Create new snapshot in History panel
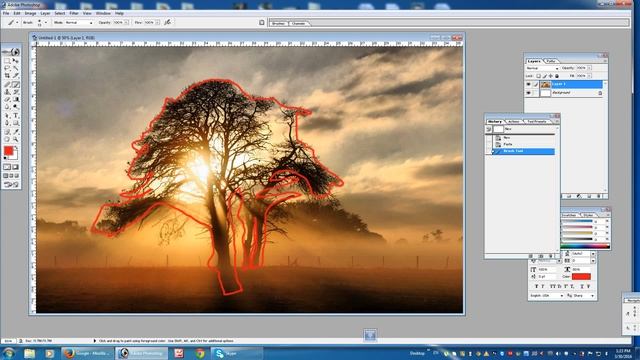The height and width of the screenshot is (360, 640). [x=540, y=256]
